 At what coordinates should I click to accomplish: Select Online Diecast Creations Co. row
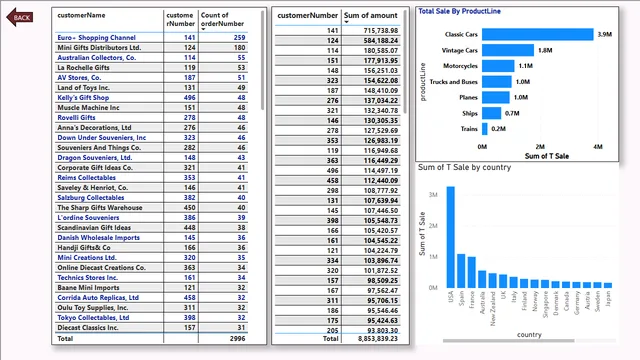point(151,267)
